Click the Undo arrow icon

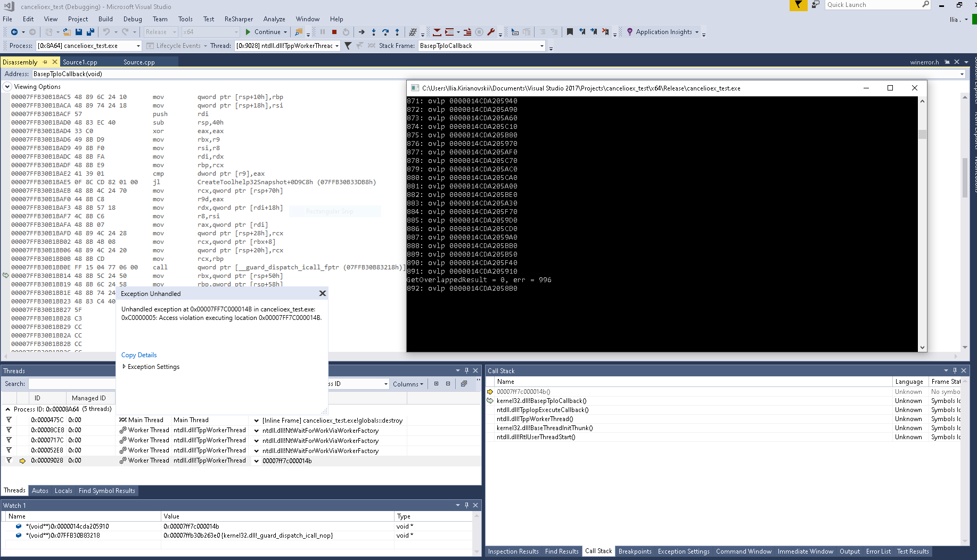[106, 32]
